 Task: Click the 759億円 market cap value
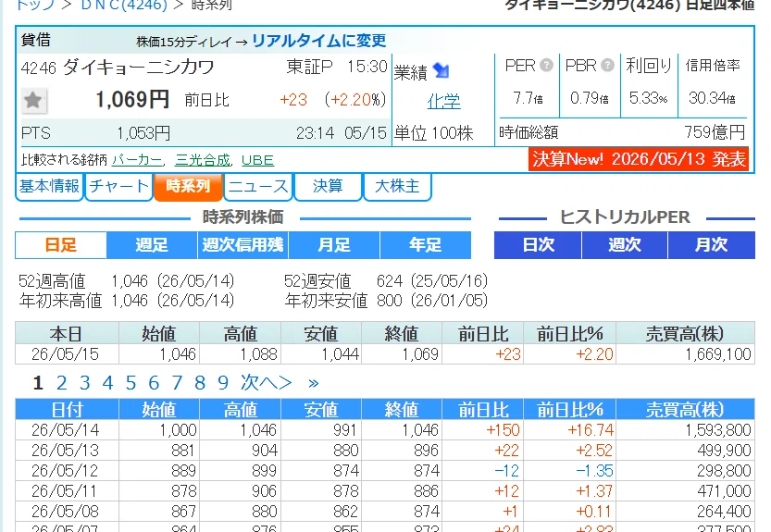point(715,132)
